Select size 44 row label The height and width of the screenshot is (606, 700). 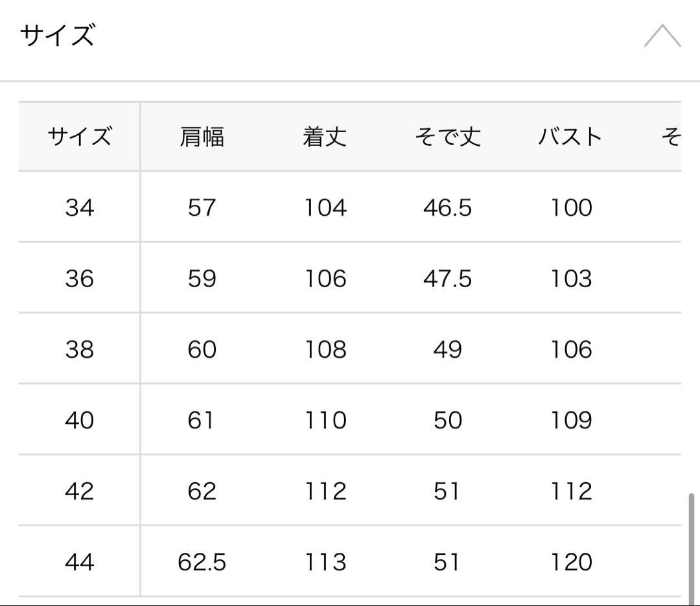pyautogui.click(x=79, y=561)
